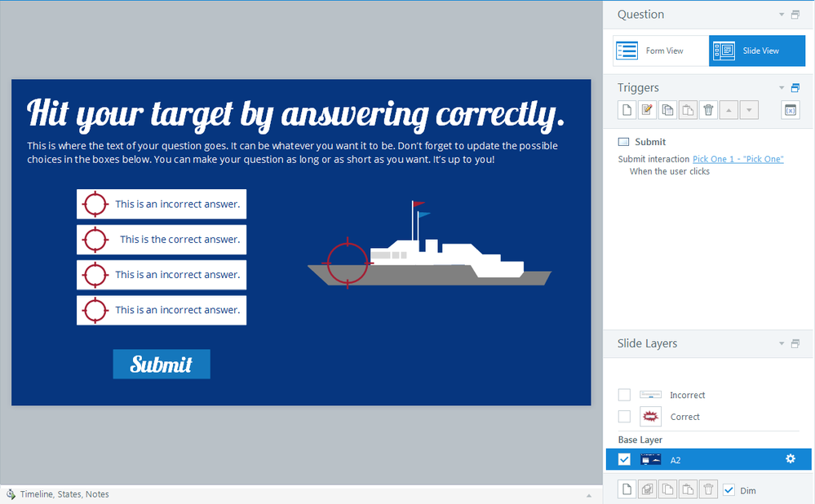Select the ship illustration on slide
This screenshot has height=504, width=815.
tap(429, 243)
